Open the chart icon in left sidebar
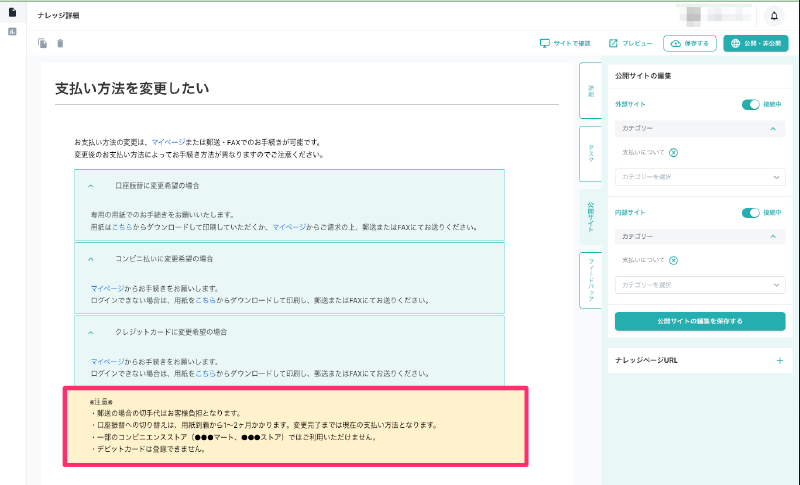Image resolution: width=800 pixels, height=485 pixels. point(12,32)
